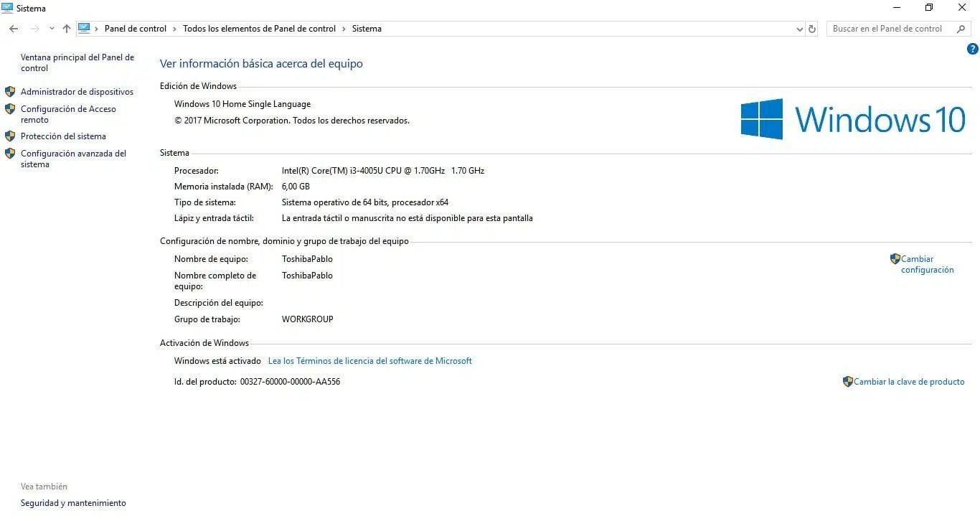Screen dimensions: 980x521
Task: Open 'Administrador de dispositivos' link
Action: (77, 92)
